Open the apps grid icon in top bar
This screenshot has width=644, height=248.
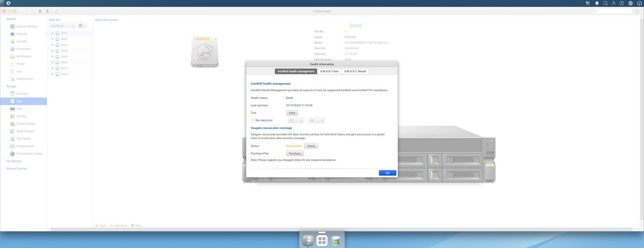tap(588, 3)
